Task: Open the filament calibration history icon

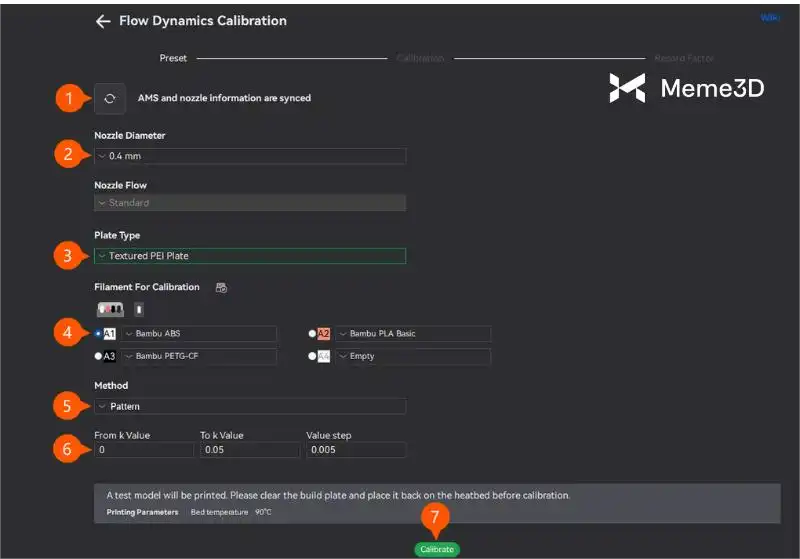Action: point(222,288)
